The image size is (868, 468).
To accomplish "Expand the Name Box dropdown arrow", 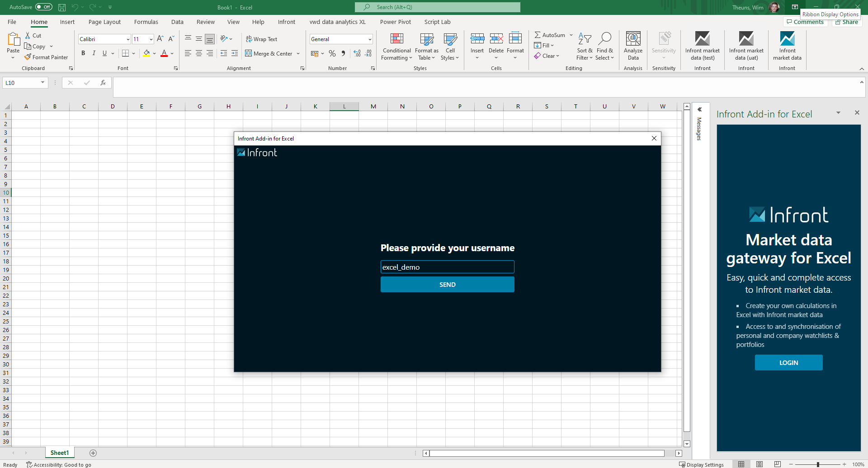I will coord(42,83).
